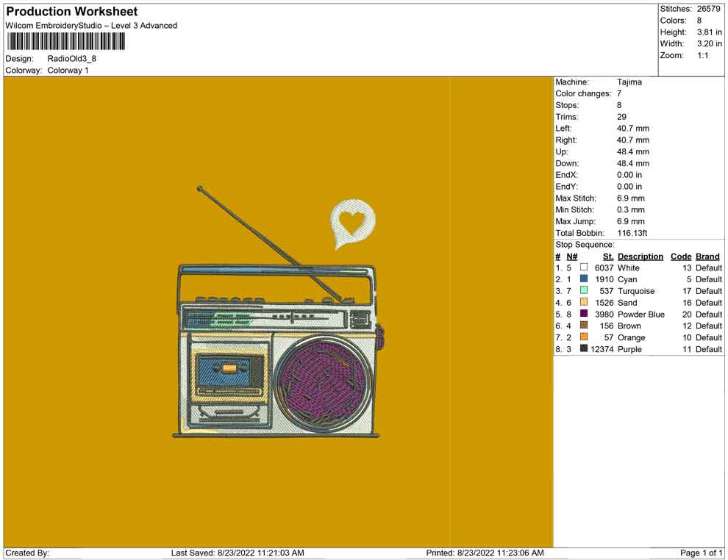Click the stitch count '6037' for White
The image size is (728, 560).
coord(604,268)
